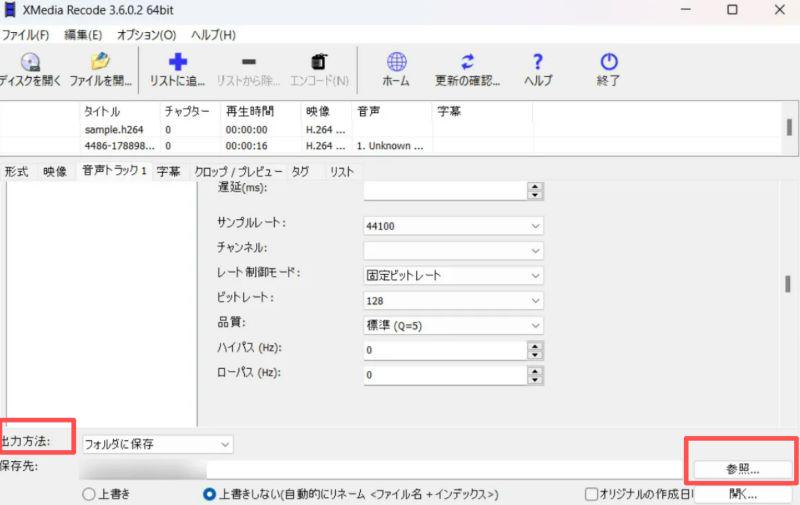Switch to the Video (映像) tab

click(x=54, y=172)
